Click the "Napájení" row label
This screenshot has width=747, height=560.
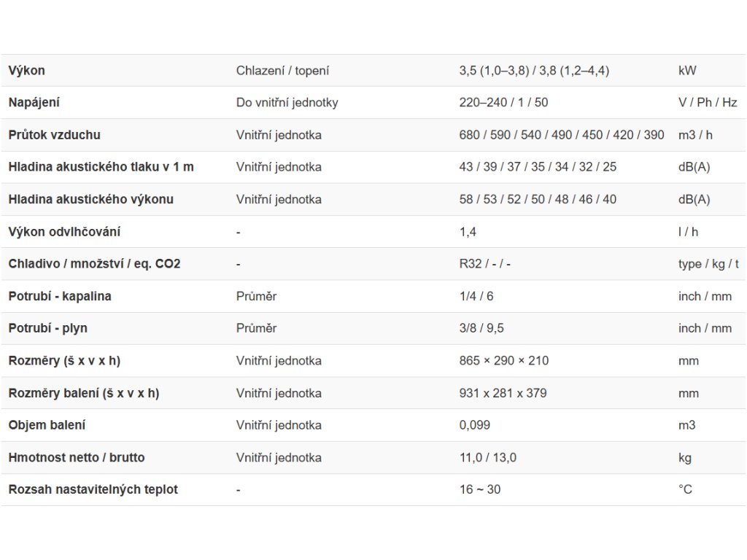34,103
